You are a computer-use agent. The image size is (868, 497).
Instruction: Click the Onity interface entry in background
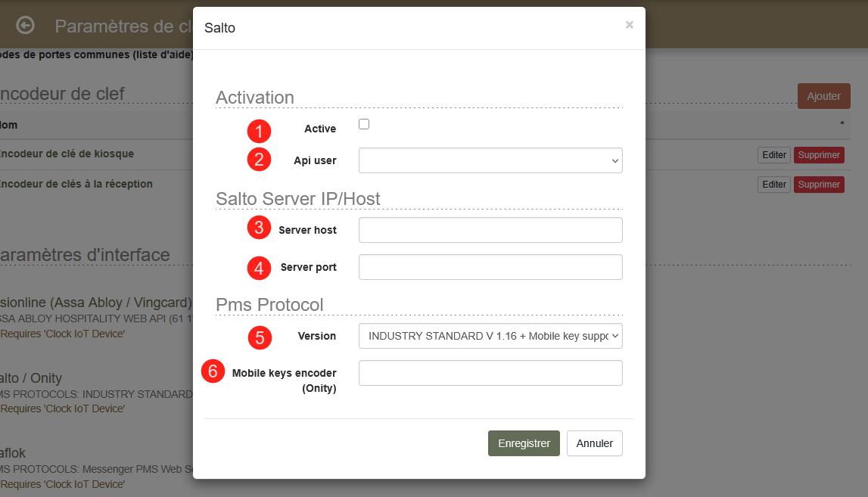31,378
